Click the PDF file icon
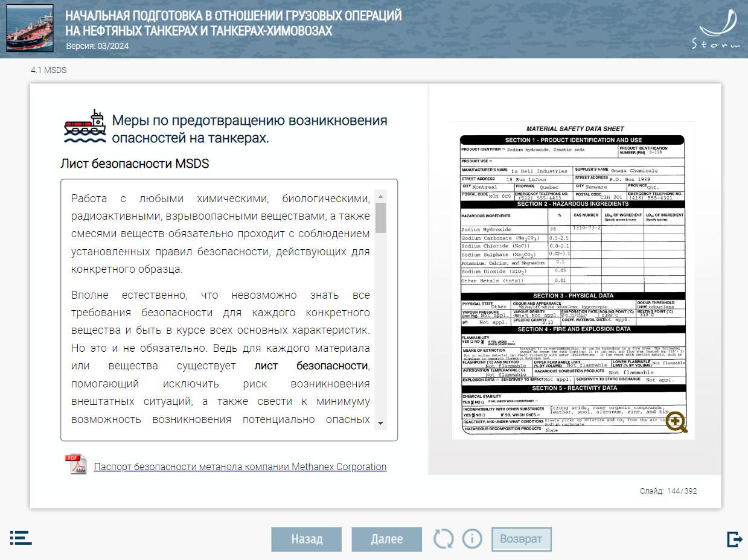This screenshot has height=560, width=748. pos(76,465)
